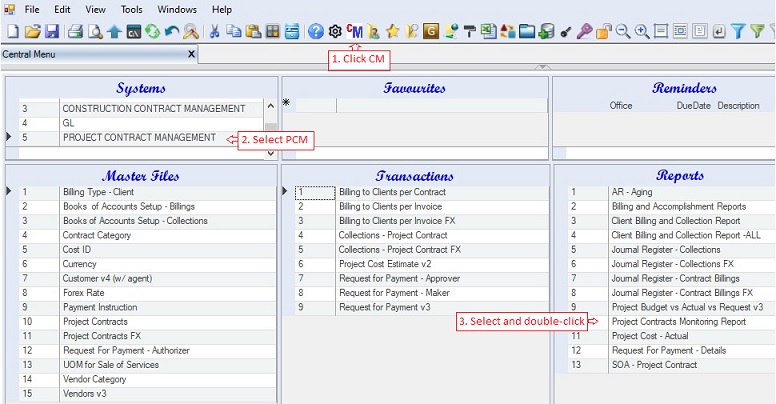Open the Tools menu

(131, 9)
